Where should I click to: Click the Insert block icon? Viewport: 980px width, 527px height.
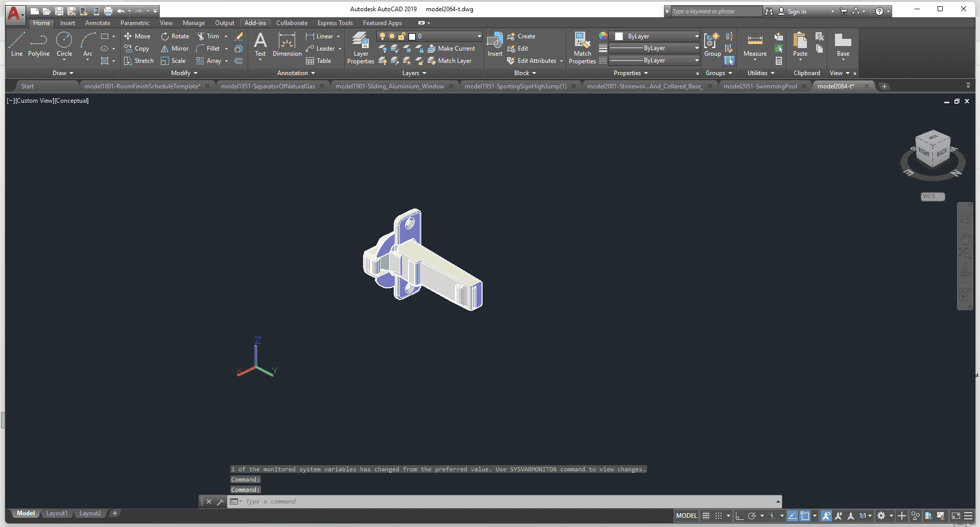494,44
